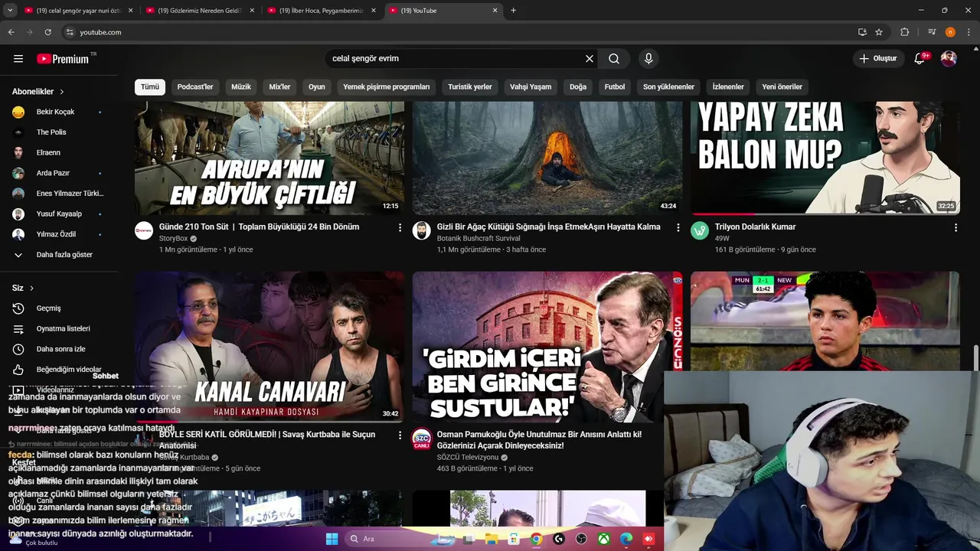Screen dimensions: 980x551
Task: Run the search with the magnifier button
Action: point(614,59)
